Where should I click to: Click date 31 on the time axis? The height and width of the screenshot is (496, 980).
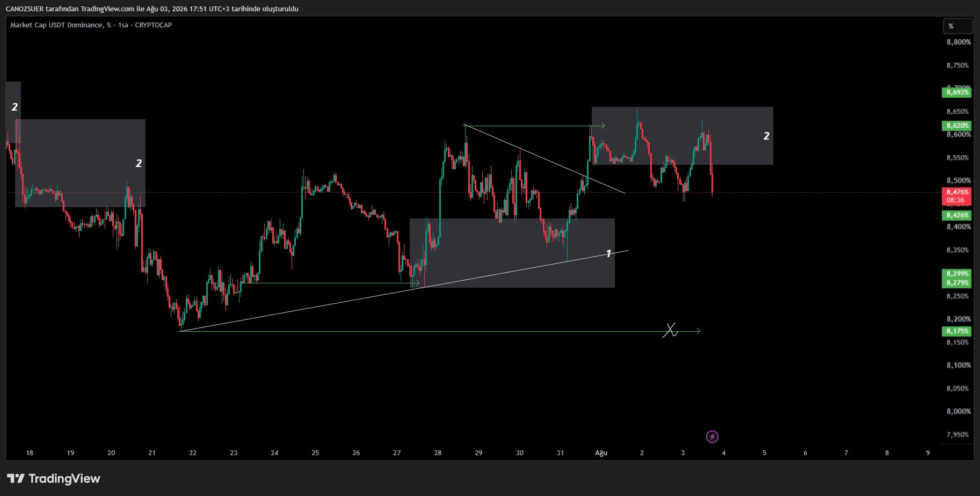[560, 453]
